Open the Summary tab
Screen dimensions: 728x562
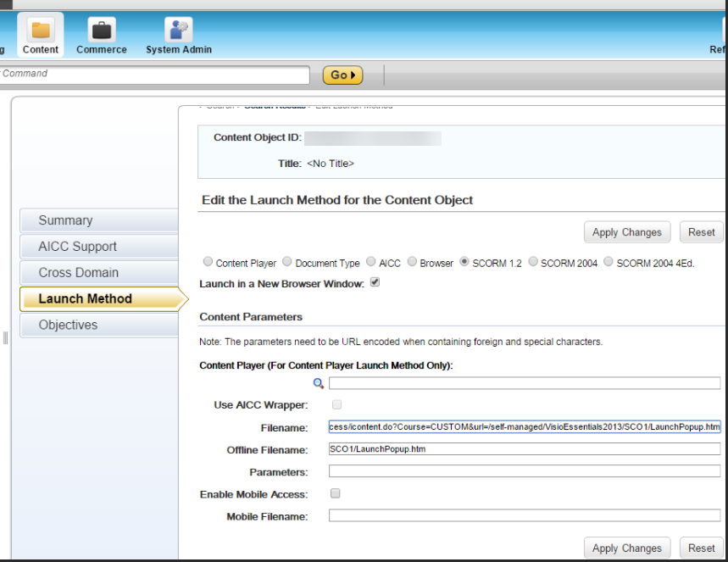(99, 220)
